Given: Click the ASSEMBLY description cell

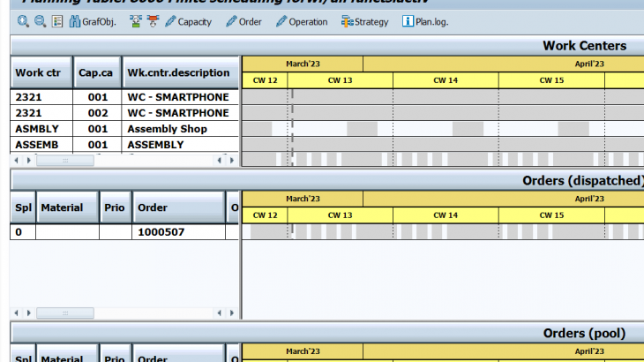Looking at the screenshot, I should coord(180,145).
